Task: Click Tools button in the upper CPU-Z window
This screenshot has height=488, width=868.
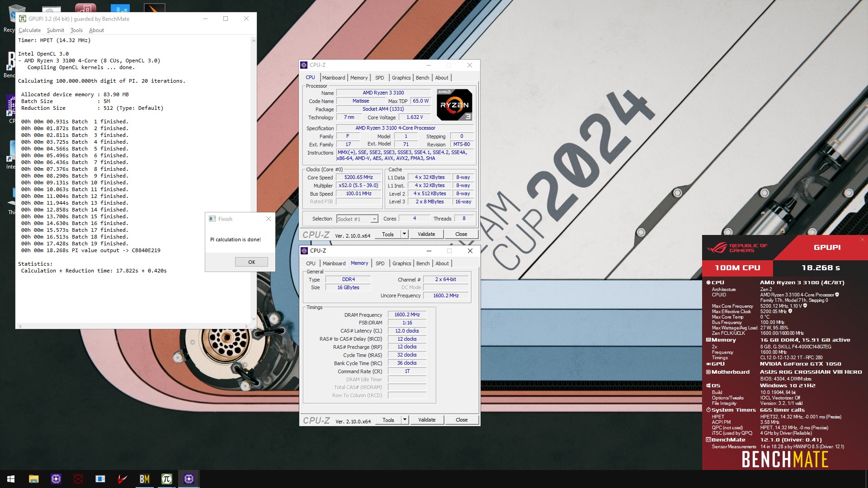Action: click(x=387, y=234)
